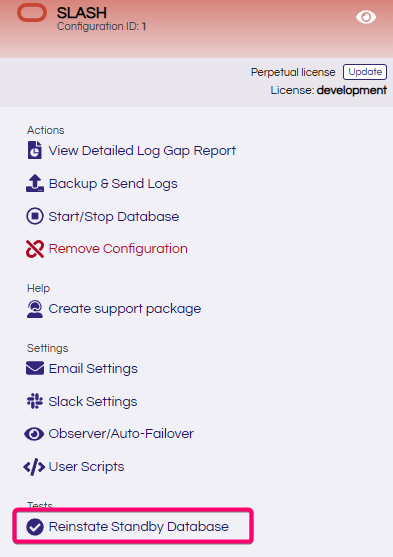Open User Scripts
This screenshot has height=557, width=393.
(x=86, y=466)
